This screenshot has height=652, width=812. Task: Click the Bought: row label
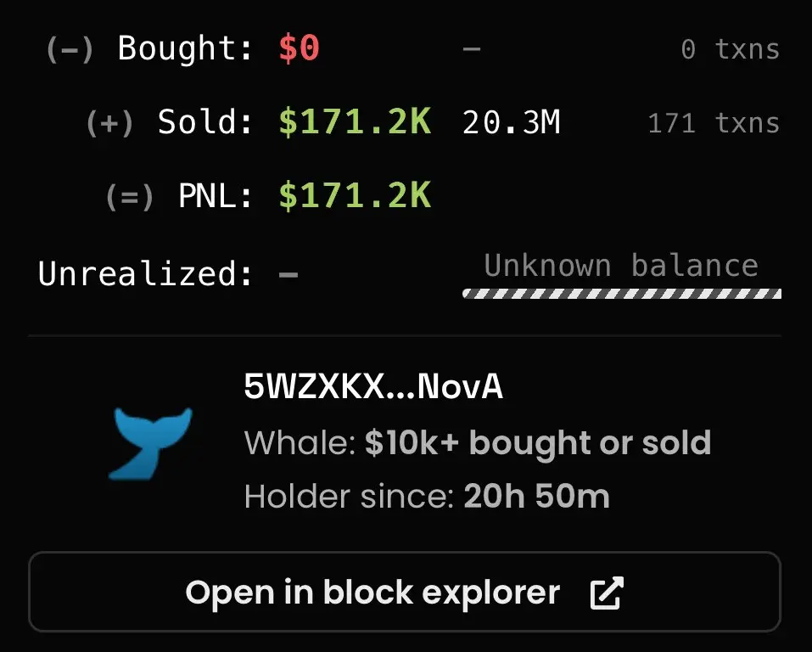185,48
